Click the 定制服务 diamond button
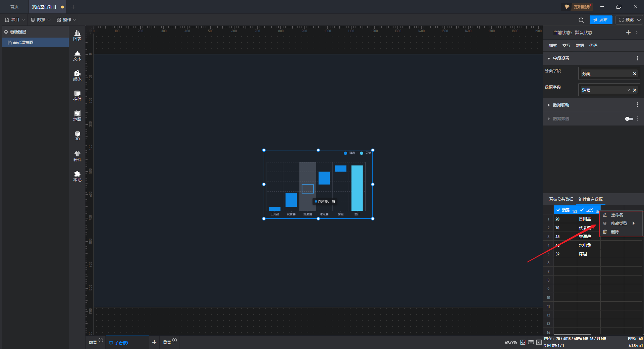 [577, 7]
